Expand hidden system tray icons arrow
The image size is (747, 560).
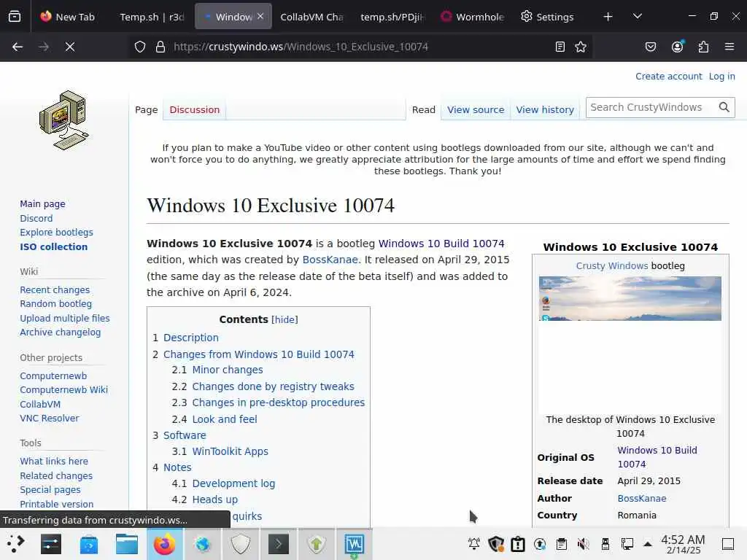pyautogui.click(x=648, y=544)
